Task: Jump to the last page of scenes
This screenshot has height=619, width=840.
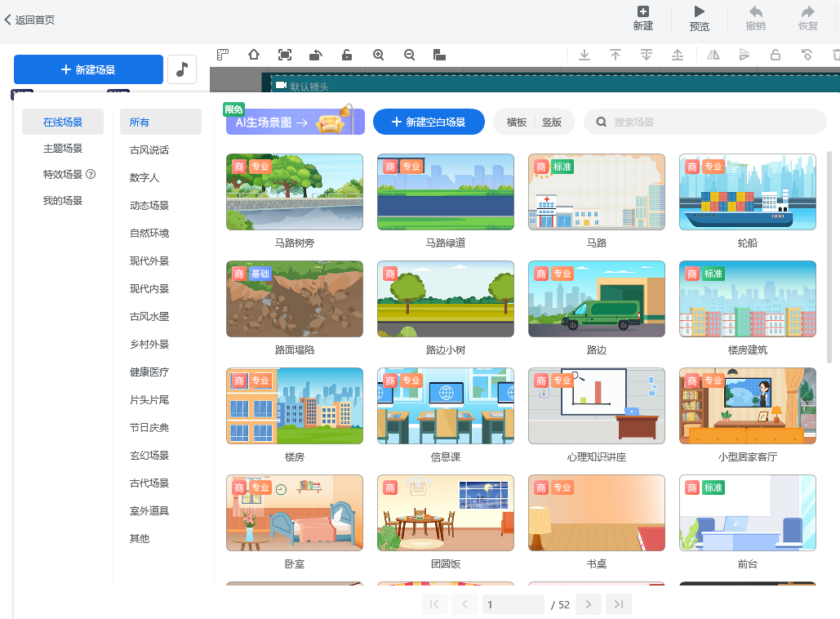Action: click(x=618, y=604)
